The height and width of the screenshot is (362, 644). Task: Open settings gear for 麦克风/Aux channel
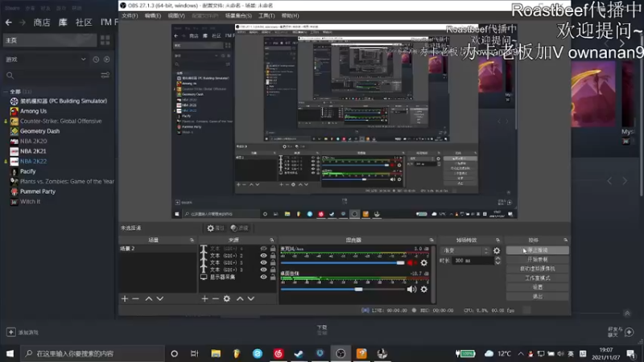coord(424,263)
